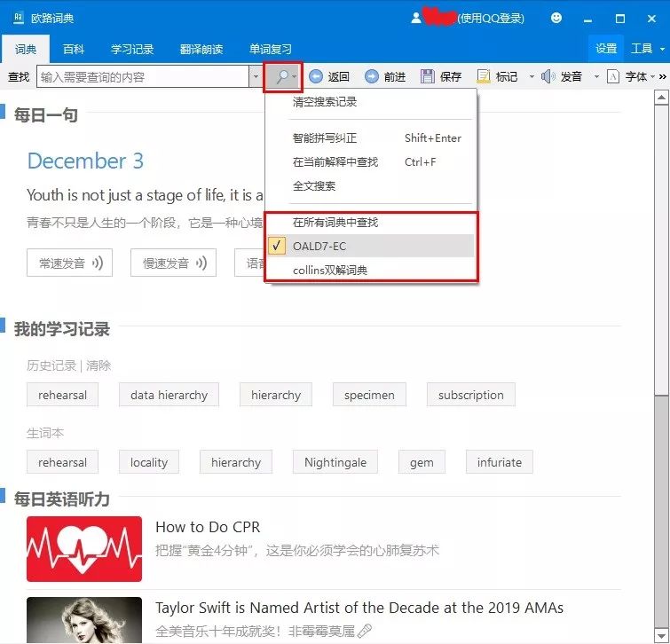Click 生词本 link
Image resolution: width=670 pixels, height=644 pixels.
click(x=45, y=433)
